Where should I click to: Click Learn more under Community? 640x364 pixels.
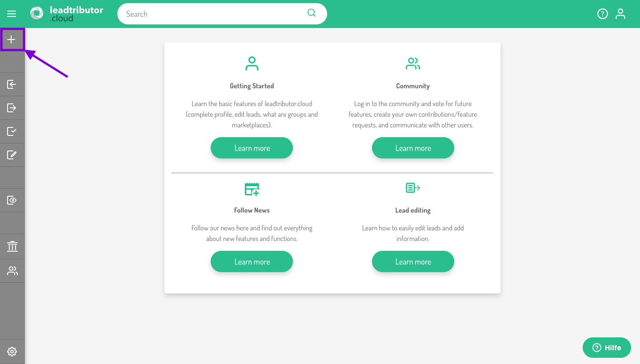(x=413, y=148)
